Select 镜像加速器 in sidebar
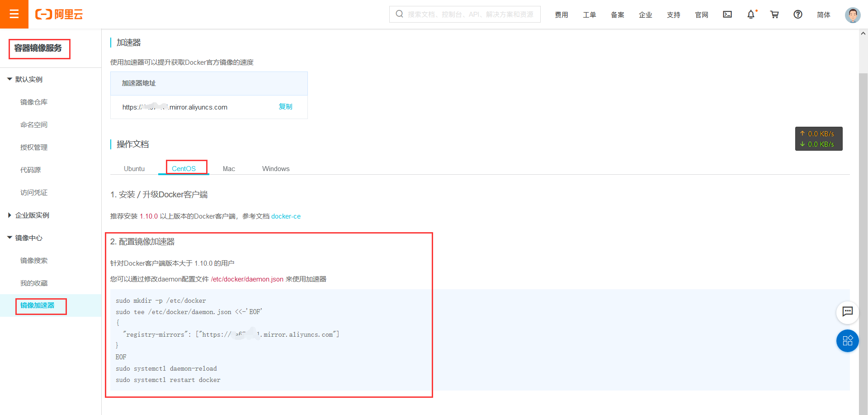The height and width of the screenshot is (415, 868). [38, 305]
